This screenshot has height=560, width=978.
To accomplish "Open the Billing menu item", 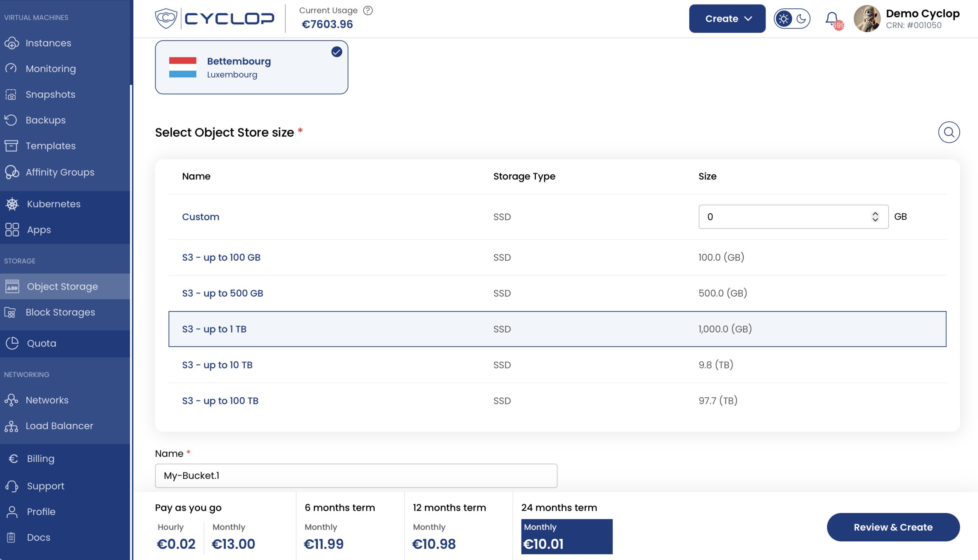I will pyautogui.click(x=40, y=458).
